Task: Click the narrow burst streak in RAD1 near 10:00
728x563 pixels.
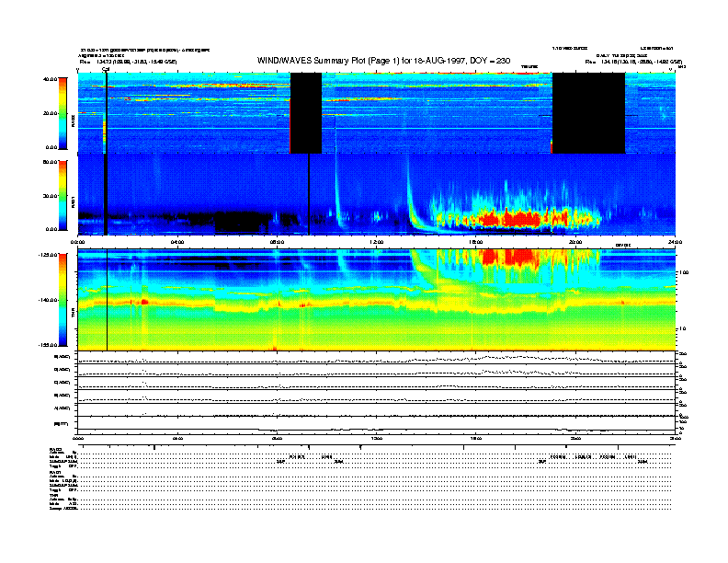Action: [x=337, y=190]
